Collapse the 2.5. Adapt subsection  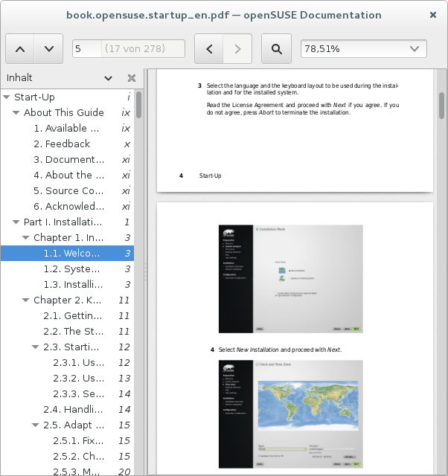36,425
